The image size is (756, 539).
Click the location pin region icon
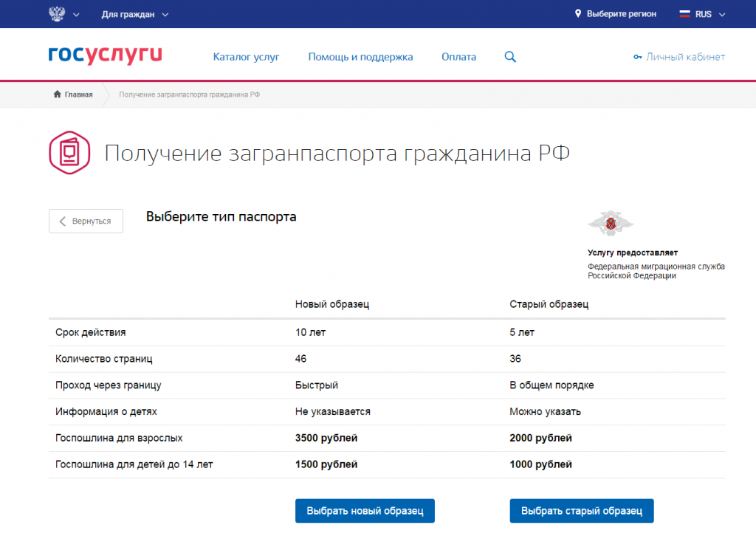coord(578,14)
